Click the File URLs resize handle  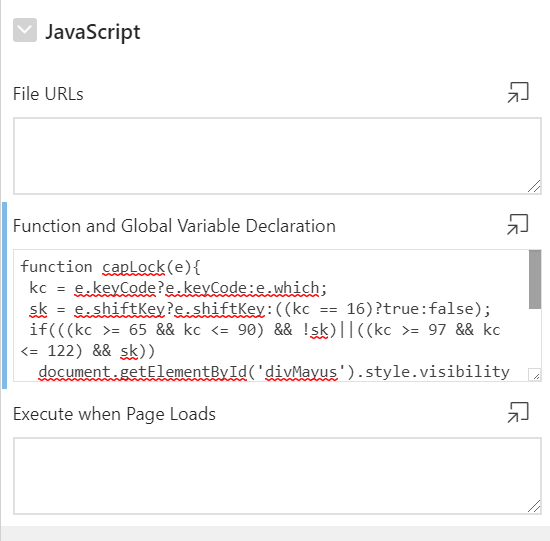pyautogui.click(x=534, y=187)
